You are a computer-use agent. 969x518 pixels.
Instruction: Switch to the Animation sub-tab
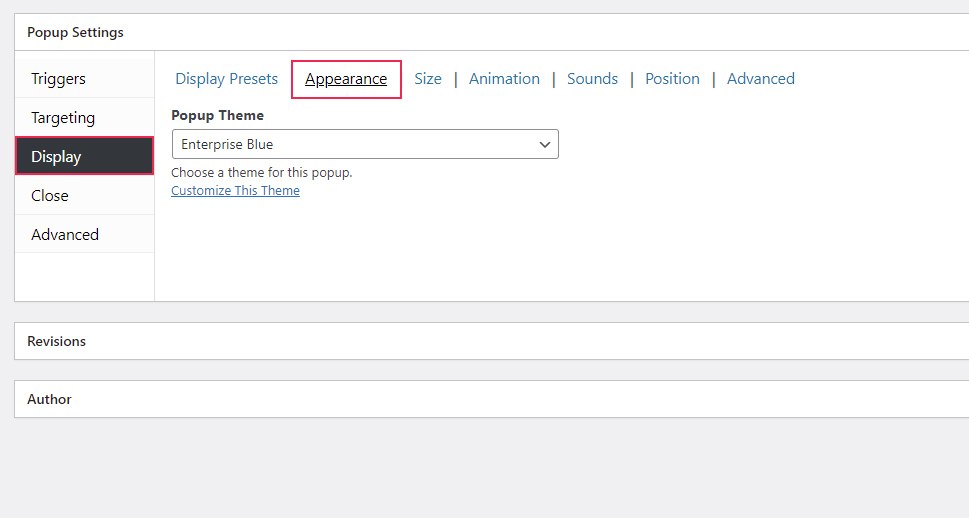click(x=504, y=79)
